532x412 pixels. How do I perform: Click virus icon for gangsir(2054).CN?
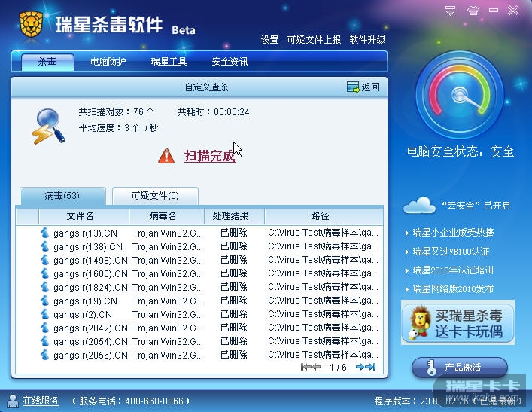click(x=45, y=341)
